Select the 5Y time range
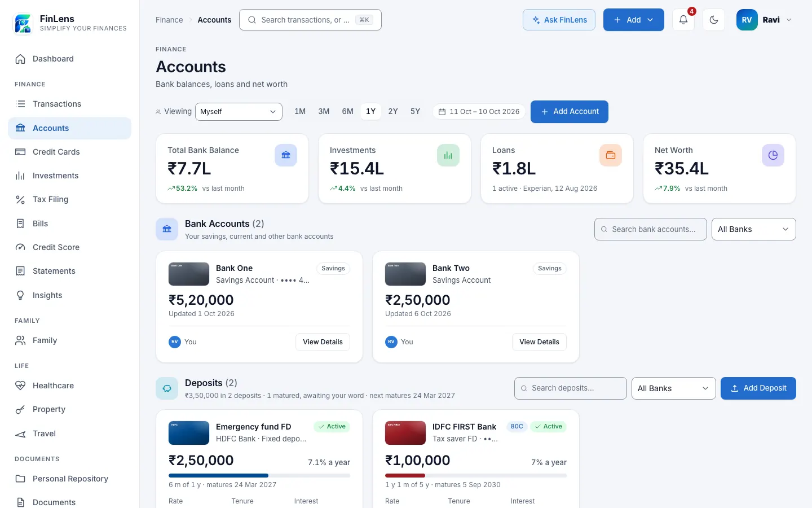812x508 pixels. (x=415, y=112)
